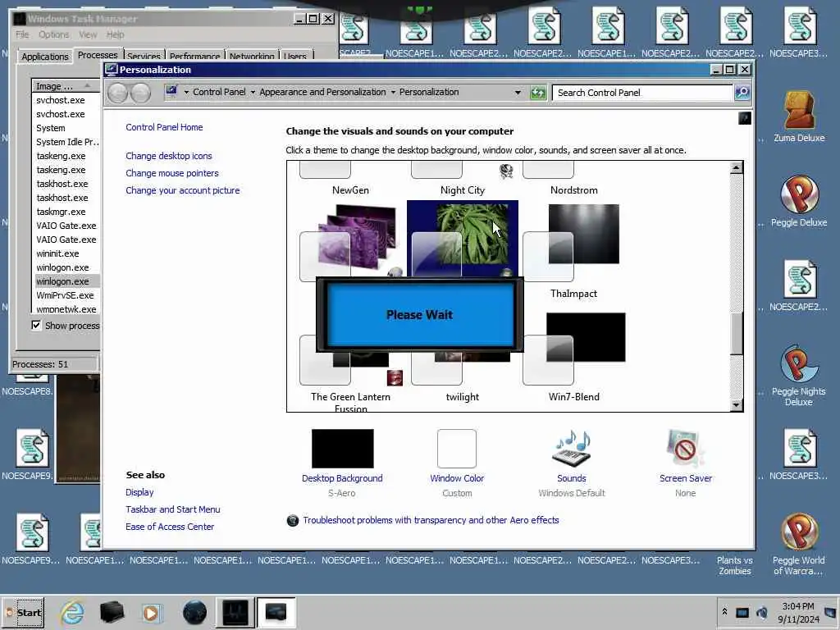Click the small dark help icon at top right
Image resolution: width=840 pixels, height=630 pixels.
[x=745, y=118]
